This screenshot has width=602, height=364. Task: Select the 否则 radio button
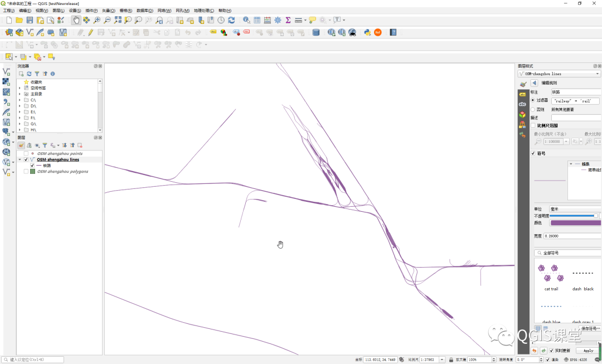pyautogui.click(x=533, y=109)
